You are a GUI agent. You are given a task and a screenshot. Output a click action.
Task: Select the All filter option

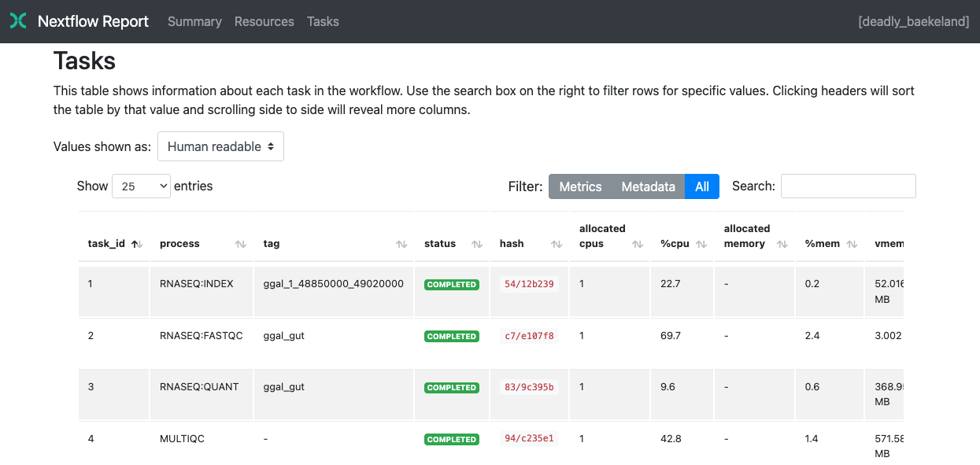coord(702,186)
